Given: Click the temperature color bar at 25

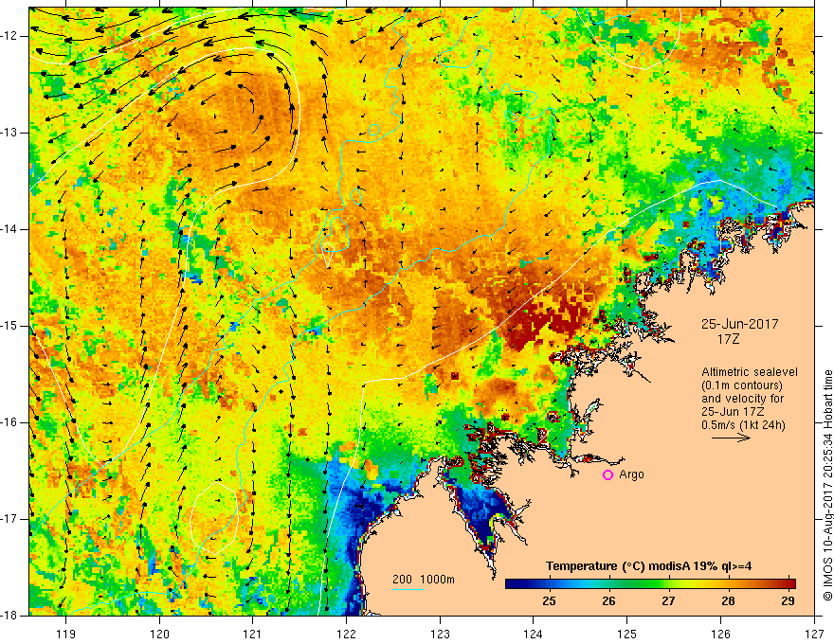Looking at the screenshot, I should [x=550, y=584].
